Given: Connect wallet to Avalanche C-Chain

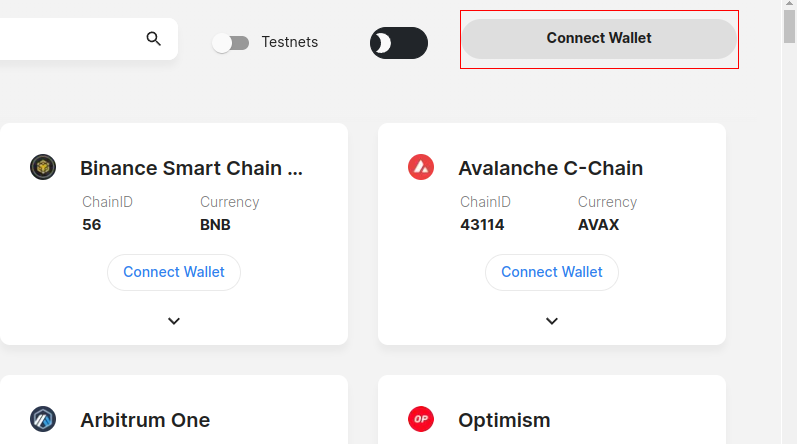Looking at the screenshot, I should [552, 272].
